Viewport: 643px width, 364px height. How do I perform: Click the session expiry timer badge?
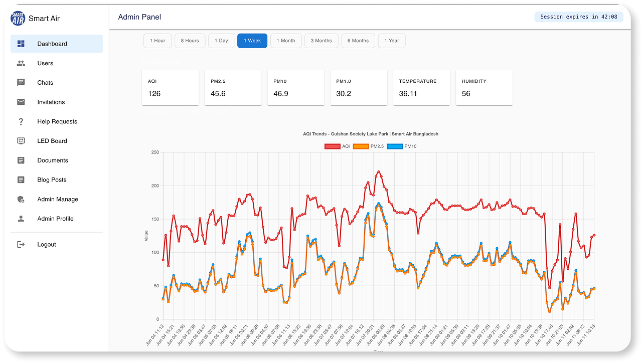coord(579,17)
